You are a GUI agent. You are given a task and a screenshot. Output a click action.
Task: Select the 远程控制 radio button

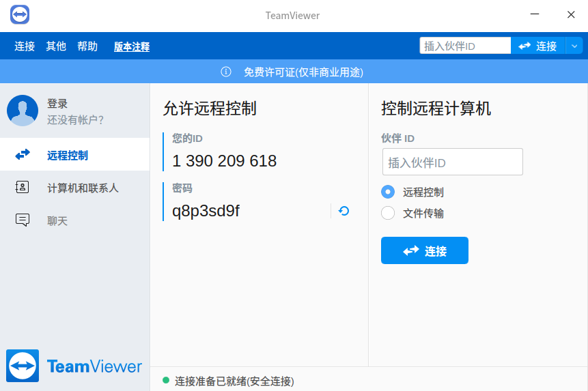[388, 192]
